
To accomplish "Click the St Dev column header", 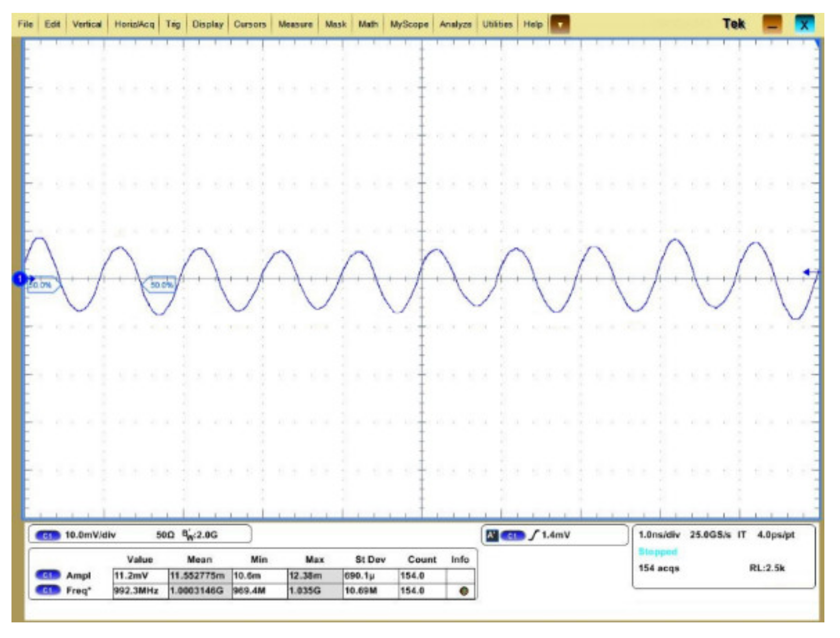I will point(370,559).
